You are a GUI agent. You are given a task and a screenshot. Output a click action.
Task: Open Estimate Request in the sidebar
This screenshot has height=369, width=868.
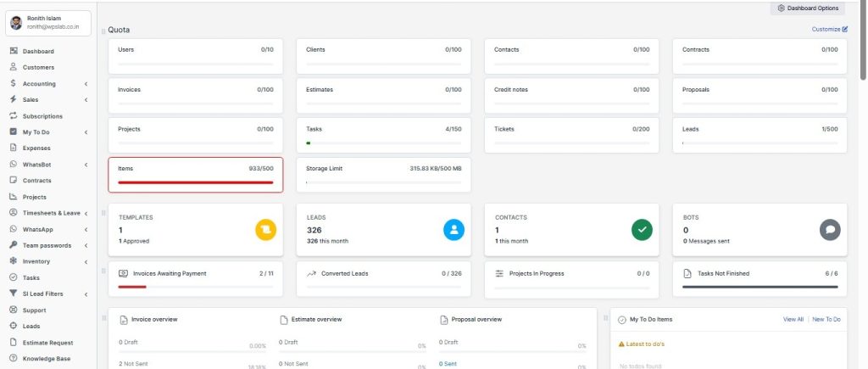click(47, 343)
